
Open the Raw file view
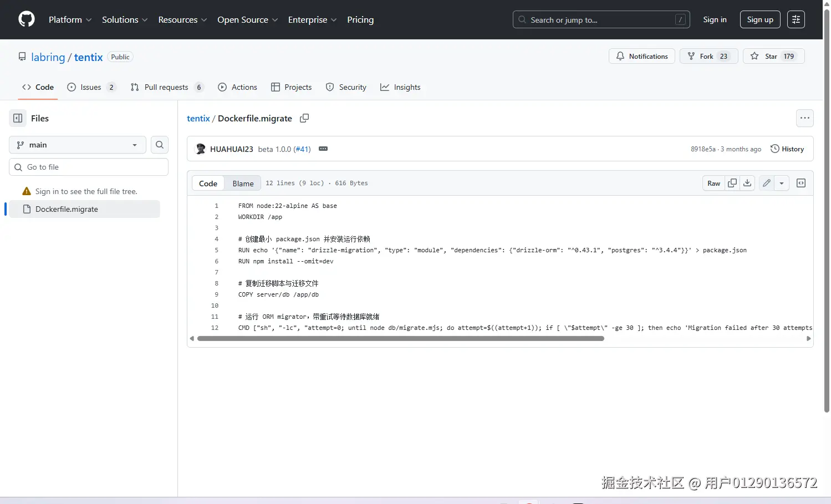coord(713,183)
